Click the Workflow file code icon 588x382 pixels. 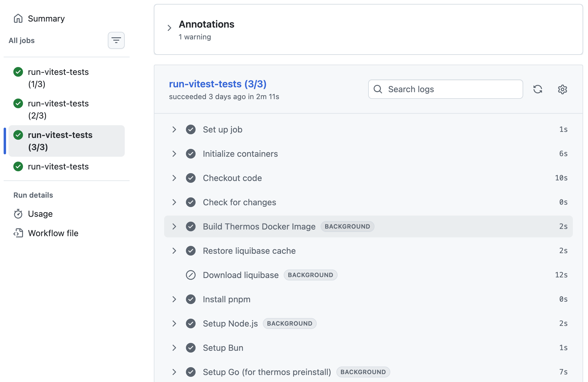click(x=18, y=233)
